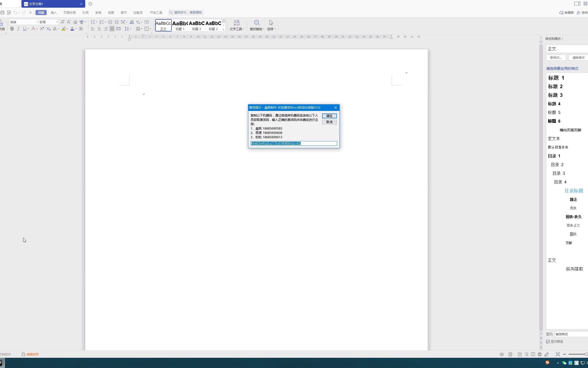The height and width of the screenshot is (368, 588).
Task: Click the 确定 button in activation dialog
Action: tap(329, 116)
